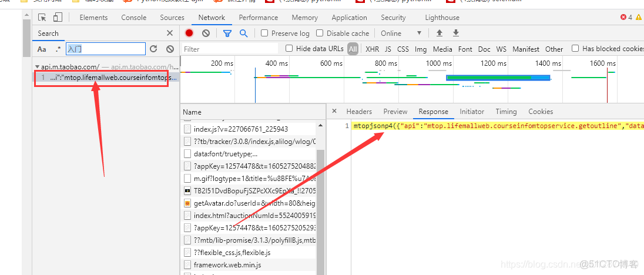Click the file icon beside framework.web.min.js

click(187, 265)
